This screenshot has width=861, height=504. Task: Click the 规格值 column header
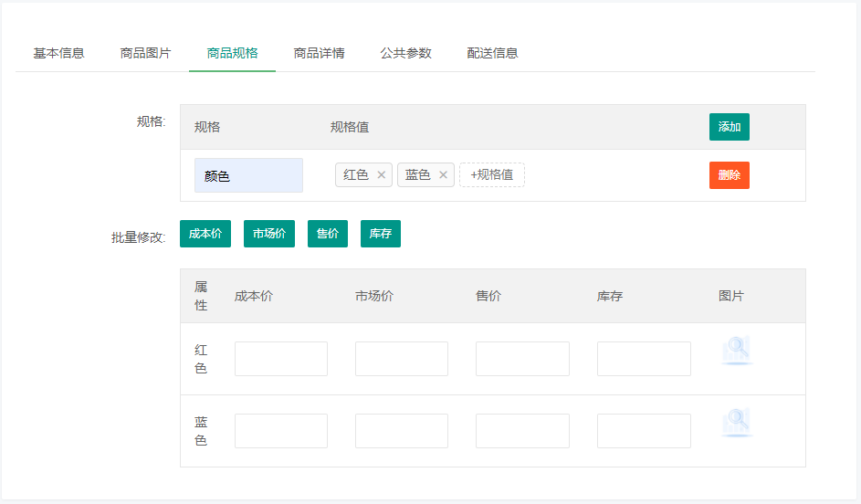(350, 128)
